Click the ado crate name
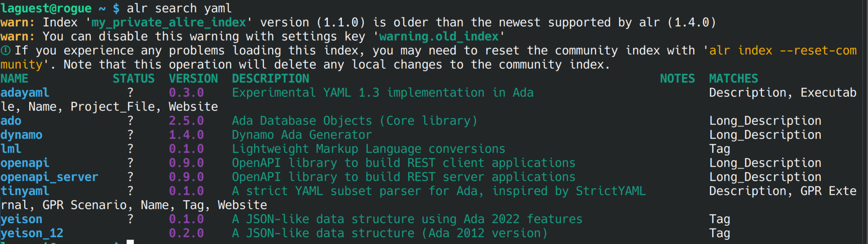Screen dimensions: 868x244 click(x=11, y=121)
